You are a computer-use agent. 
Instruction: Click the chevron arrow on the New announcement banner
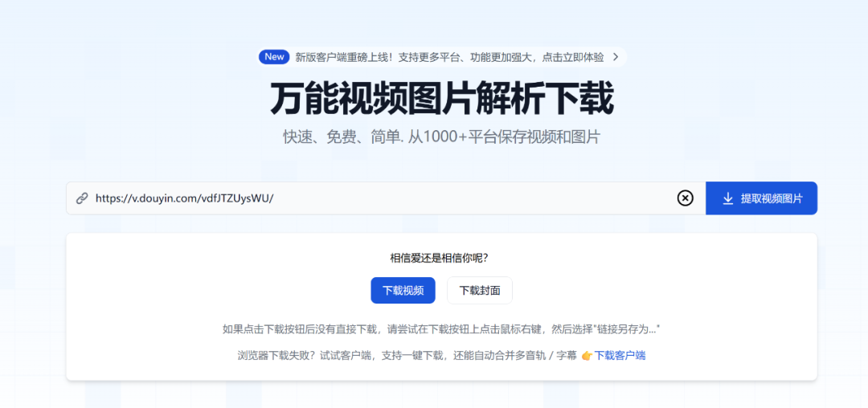tap(616, 56)
